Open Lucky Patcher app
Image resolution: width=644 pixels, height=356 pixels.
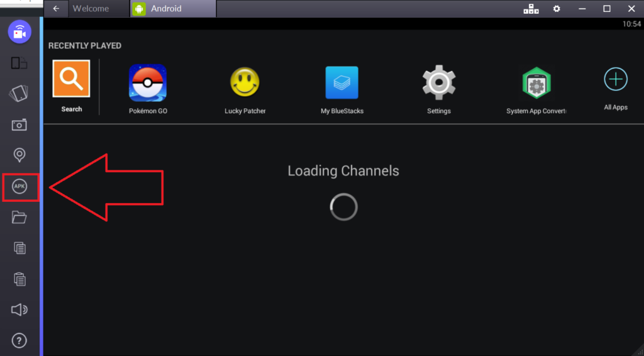[245, 83]
